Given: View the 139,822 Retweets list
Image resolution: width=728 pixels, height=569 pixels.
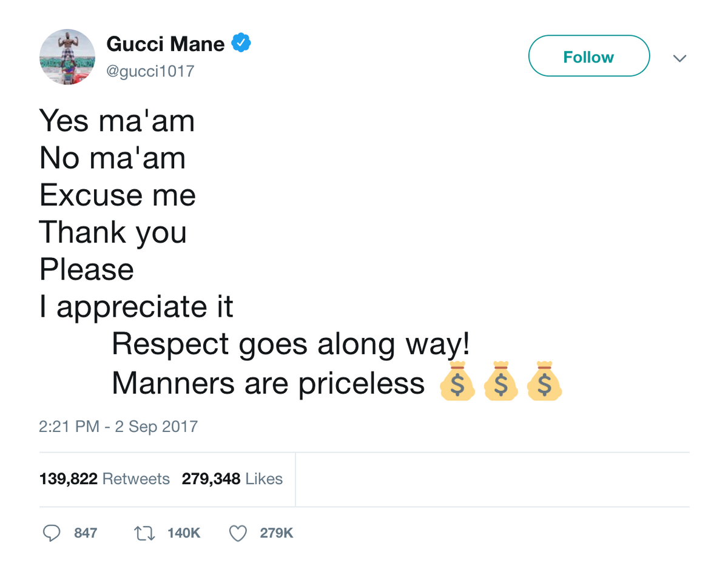Looking at the screenshot, I should (104, 479).
